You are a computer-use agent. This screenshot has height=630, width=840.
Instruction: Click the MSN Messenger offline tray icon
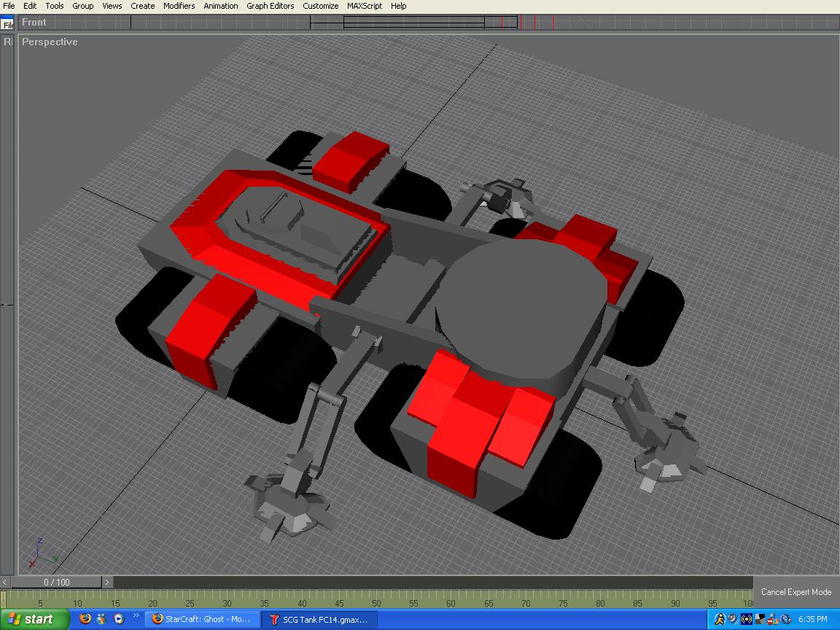772,619
